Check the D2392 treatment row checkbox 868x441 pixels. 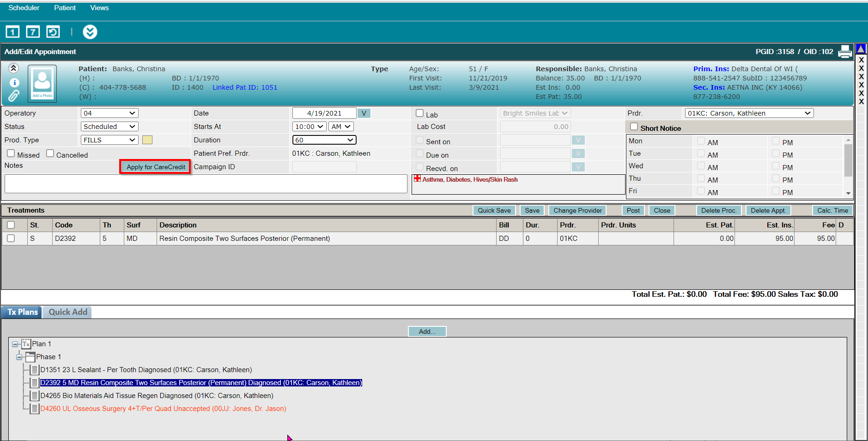point(11,239)
